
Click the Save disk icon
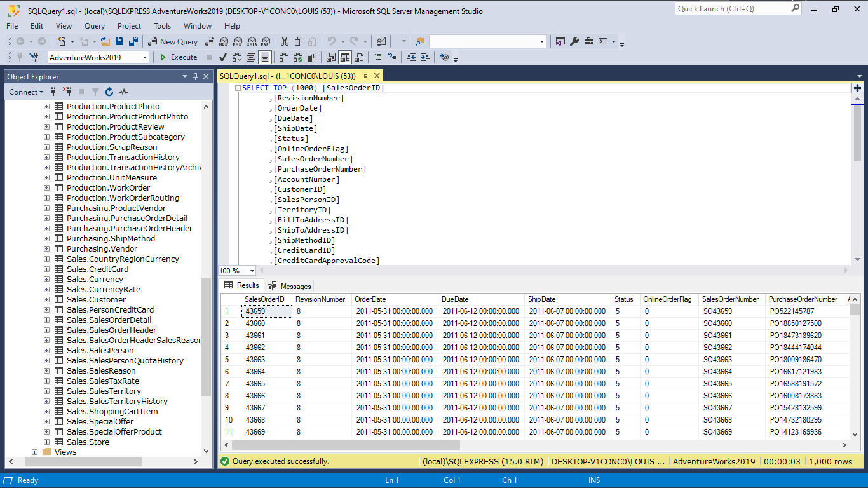(x=119, y=41)
